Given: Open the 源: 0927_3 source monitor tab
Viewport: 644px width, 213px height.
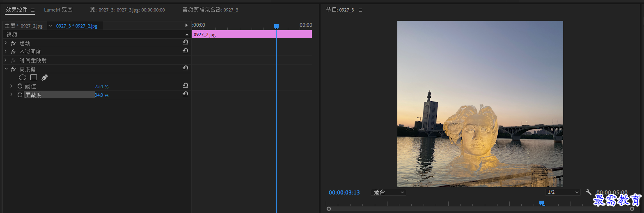Looking at the screenshot, I should click(127, 9).
